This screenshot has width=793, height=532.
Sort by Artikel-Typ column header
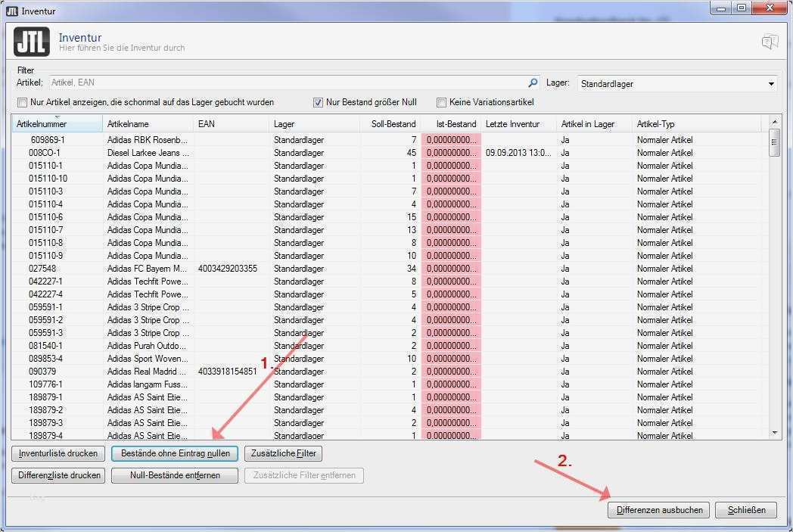[697, 124]
